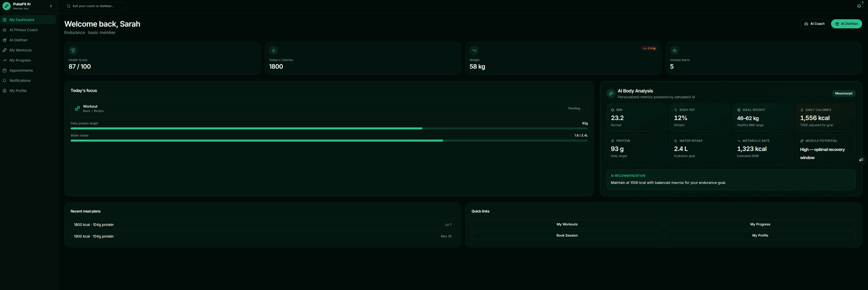Click the '58 kg' weight value
The image size is (868, 290).
tap(477, 67)
